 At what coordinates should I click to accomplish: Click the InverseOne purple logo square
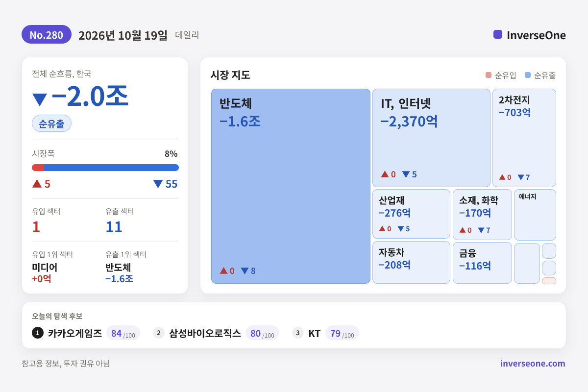[498, 34]
